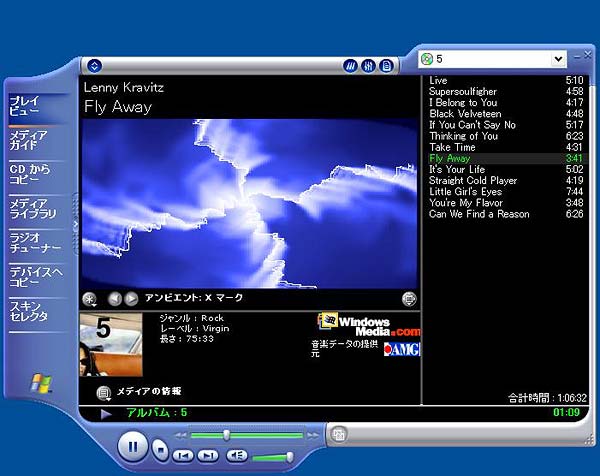
Task: Click the elapsed time 01:09 display
Action: (566, 412)
